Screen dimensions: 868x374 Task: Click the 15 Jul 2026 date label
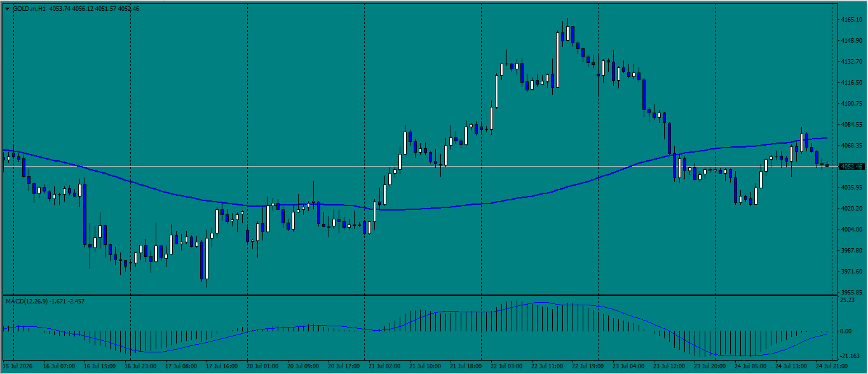[x=18, y=367]
